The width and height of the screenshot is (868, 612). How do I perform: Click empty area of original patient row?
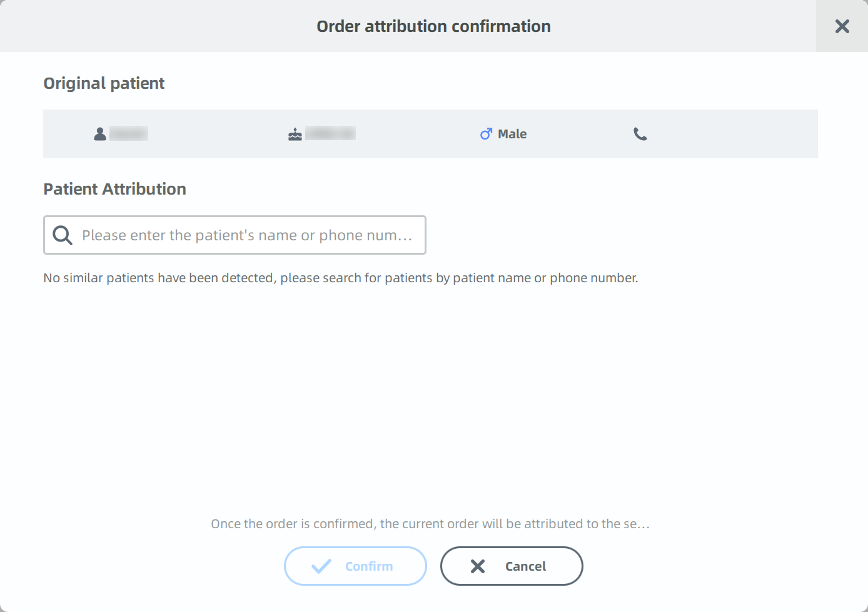click(732, 134)
